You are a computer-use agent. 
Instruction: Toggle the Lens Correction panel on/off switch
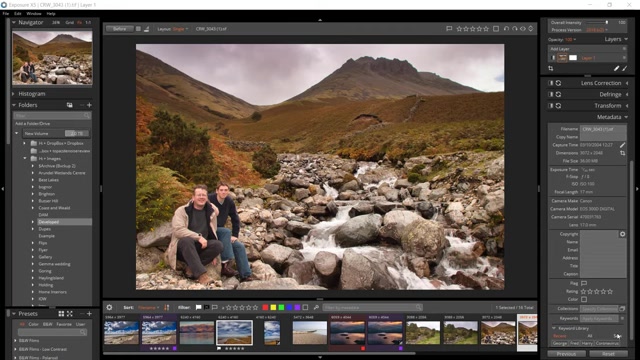pos(551,83)
